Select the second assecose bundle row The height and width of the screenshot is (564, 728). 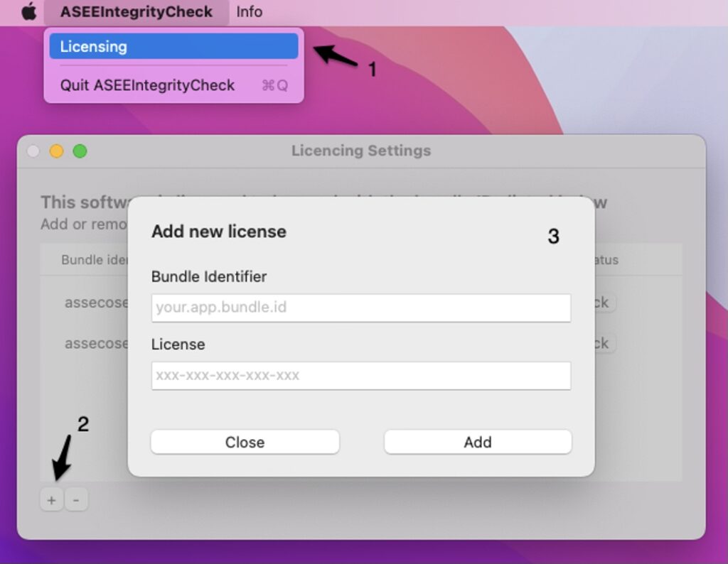point(96,343)
